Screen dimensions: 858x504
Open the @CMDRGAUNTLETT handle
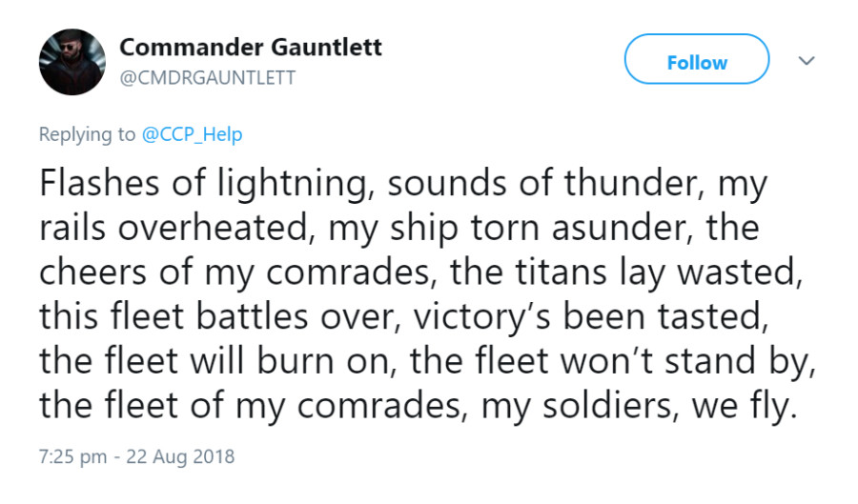(x=208, y=77)
